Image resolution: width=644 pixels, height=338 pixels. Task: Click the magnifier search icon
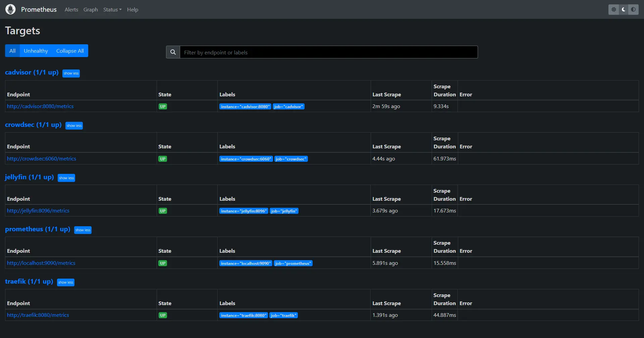click(x=173, y=52)
